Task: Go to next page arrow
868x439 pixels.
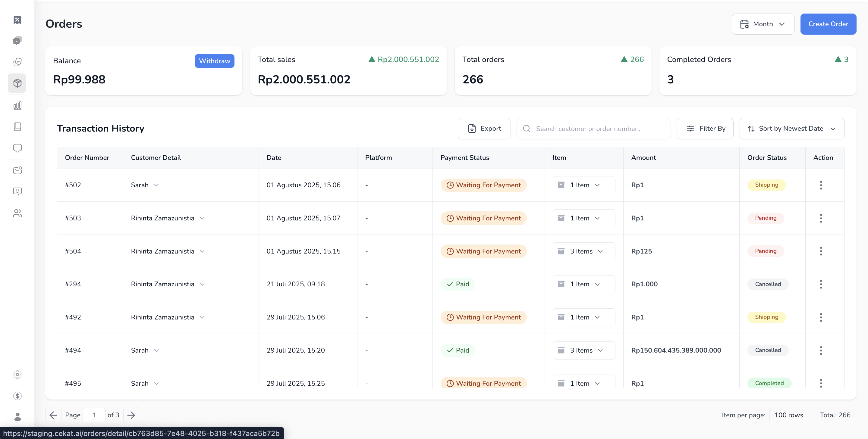Action: point(131,415)
